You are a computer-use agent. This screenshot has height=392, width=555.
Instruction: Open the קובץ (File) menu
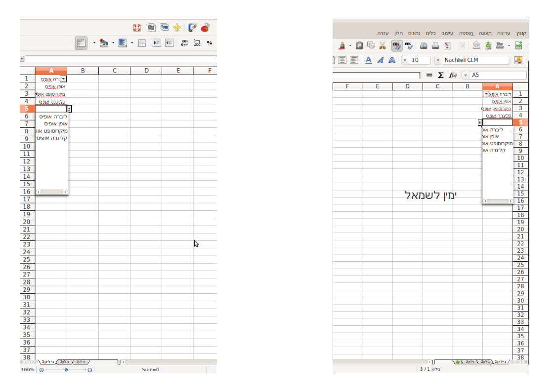point(521,33)
